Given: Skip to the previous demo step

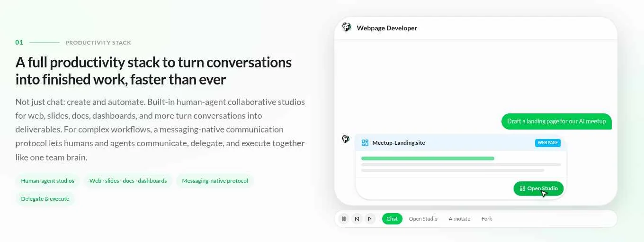Looking at the screenshot, I should click(x=357, y=219).
